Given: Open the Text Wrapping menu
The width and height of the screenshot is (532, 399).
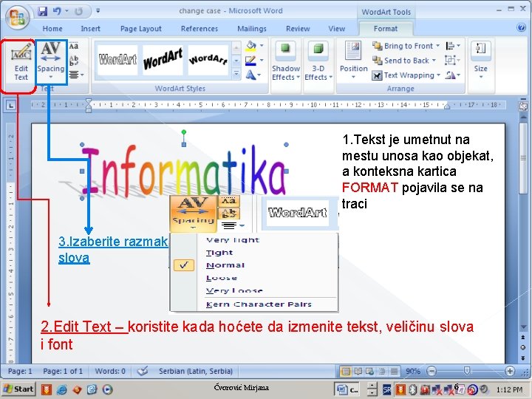Looking at the screenshot, I should pyautogui.click(x=406, y=75).
